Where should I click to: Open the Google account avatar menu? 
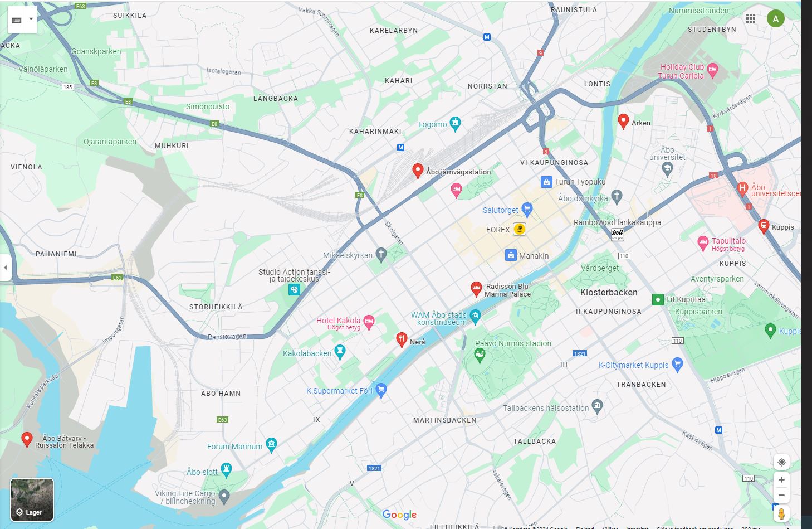[x=776, y=18]
